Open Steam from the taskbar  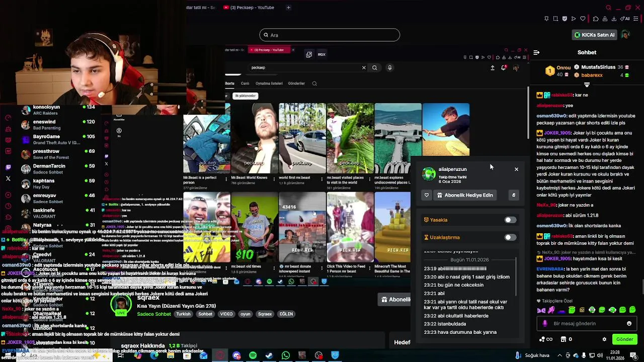click(269, 355)
